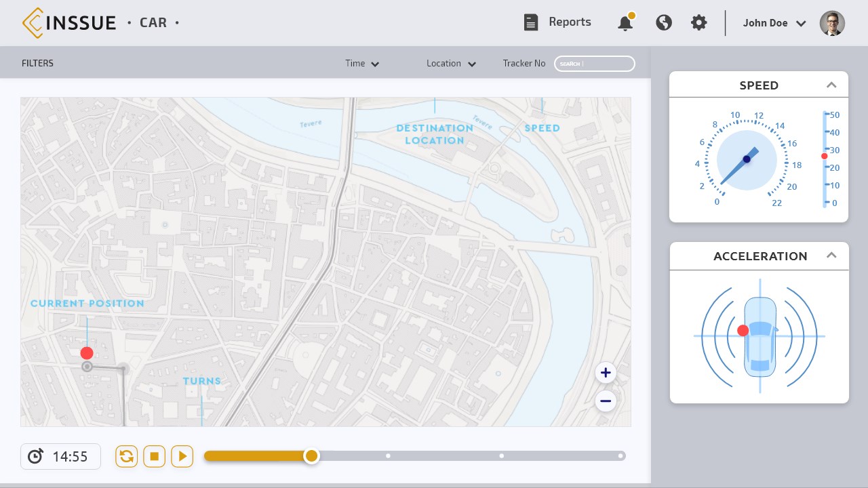Open the Location filter dropdown
The width and height of the screenshot is (868, 488).
(451, 63)
